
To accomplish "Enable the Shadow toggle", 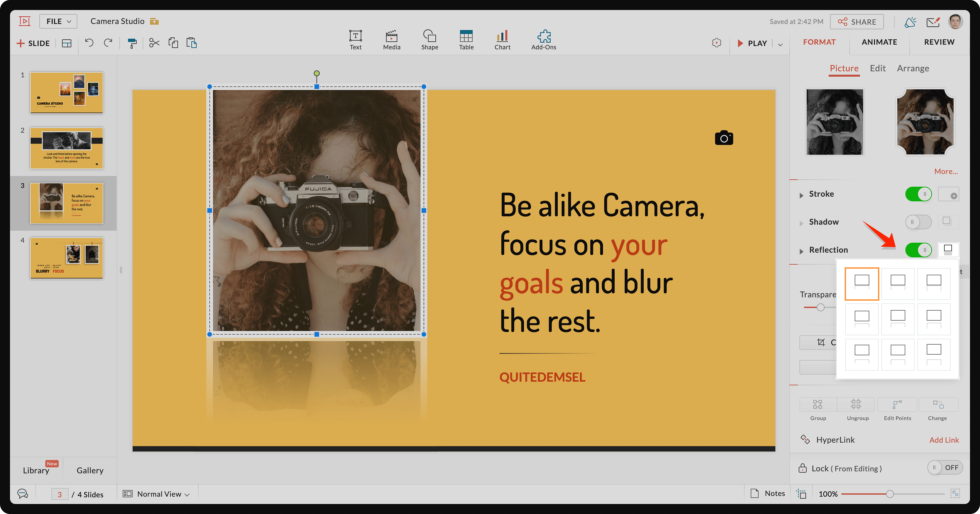I will tap(918, 222).
